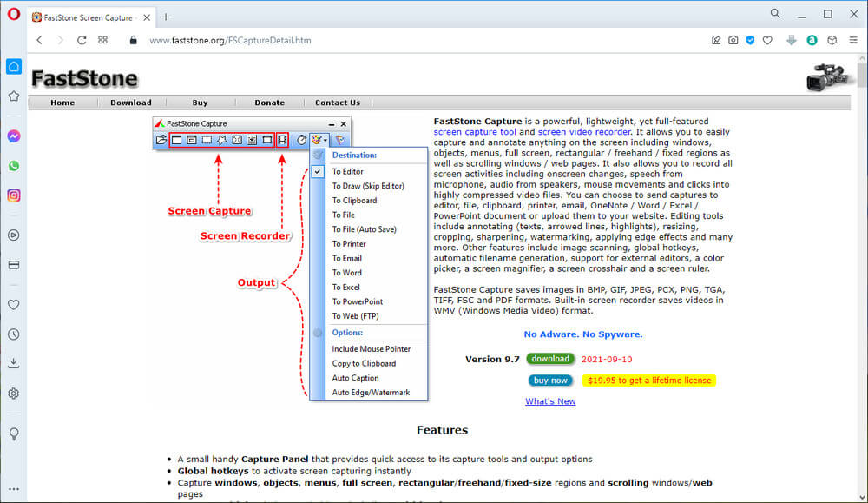The width and height of the screenshot is (868, 503).
Task: Open Messenger in the sidebar
Action: (x=14, y=136)
